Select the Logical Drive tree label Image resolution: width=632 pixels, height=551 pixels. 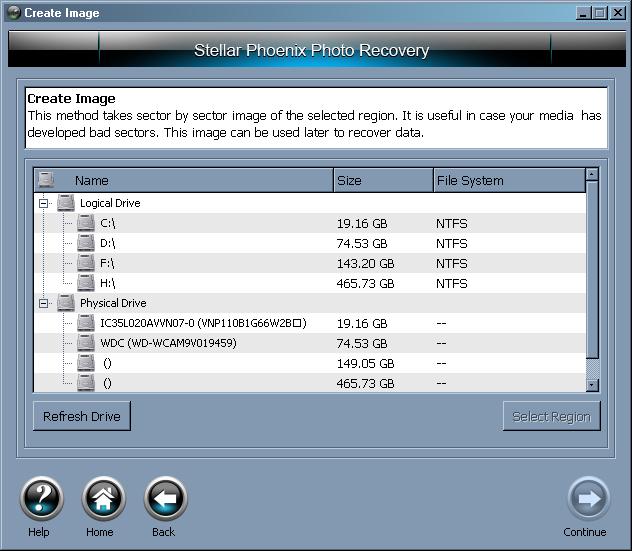tap(110, 203)
